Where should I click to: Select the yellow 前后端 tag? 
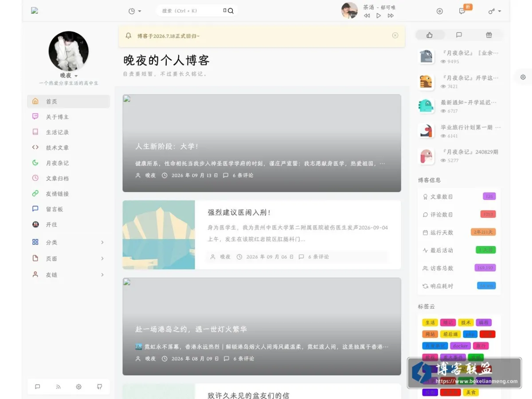(450, 334)
